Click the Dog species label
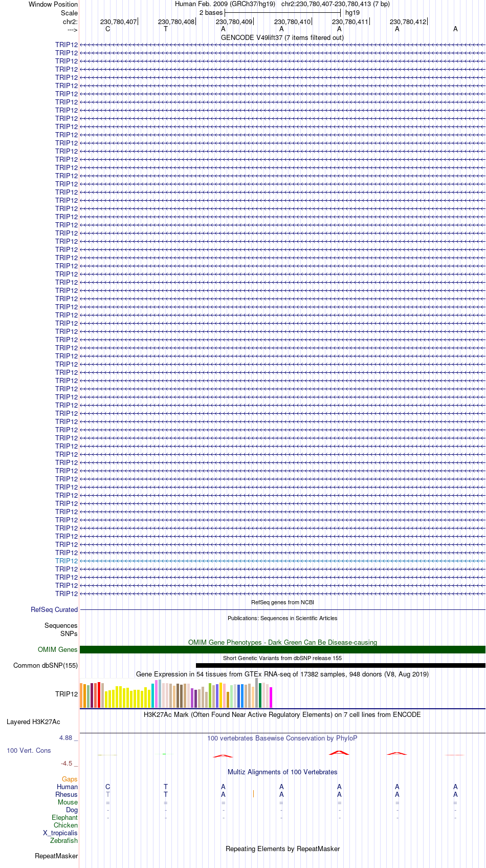This screenshot has width=486, height=868. 72,810
